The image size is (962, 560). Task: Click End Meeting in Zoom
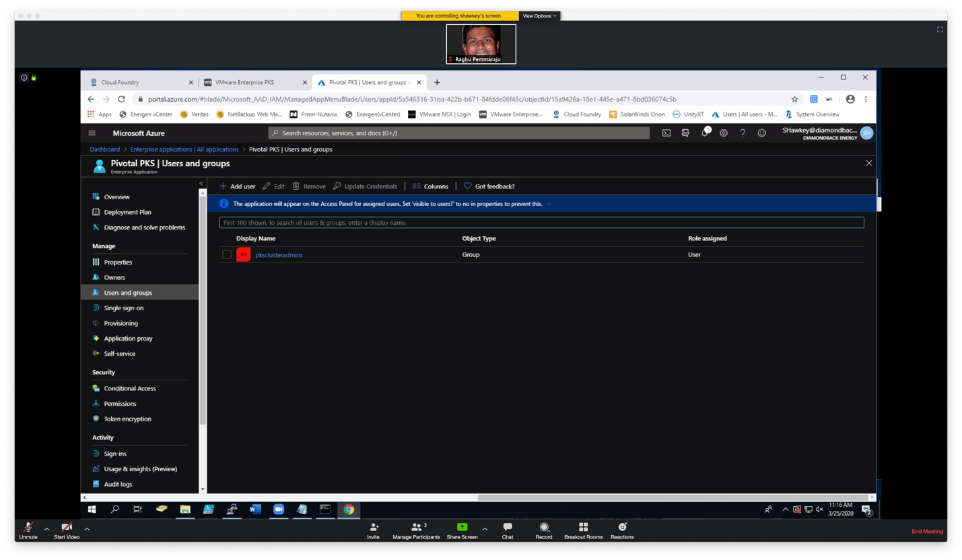(x=927, y=532)
